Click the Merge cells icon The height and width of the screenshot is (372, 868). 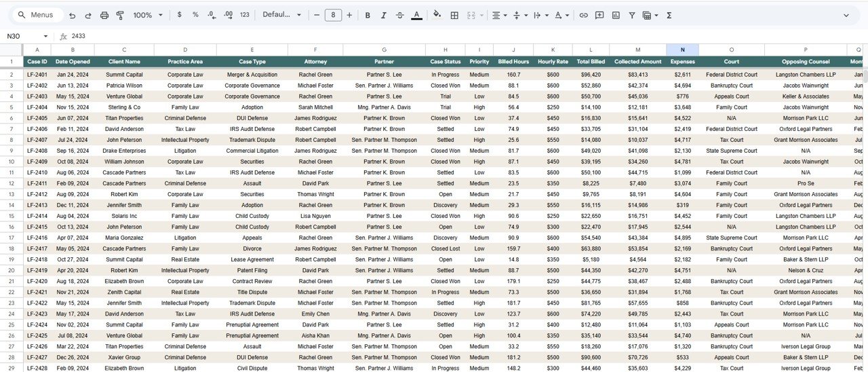[471, 15]
